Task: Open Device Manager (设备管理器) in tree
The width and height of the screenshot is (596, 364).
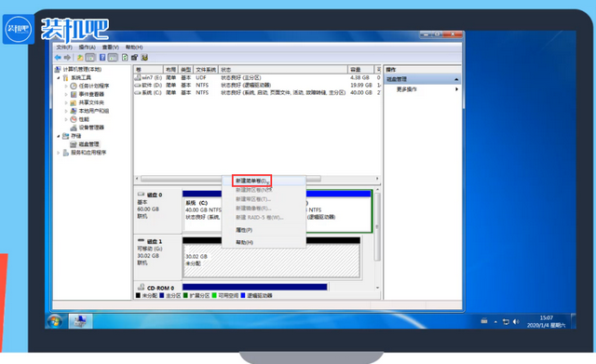Action: 91,128
